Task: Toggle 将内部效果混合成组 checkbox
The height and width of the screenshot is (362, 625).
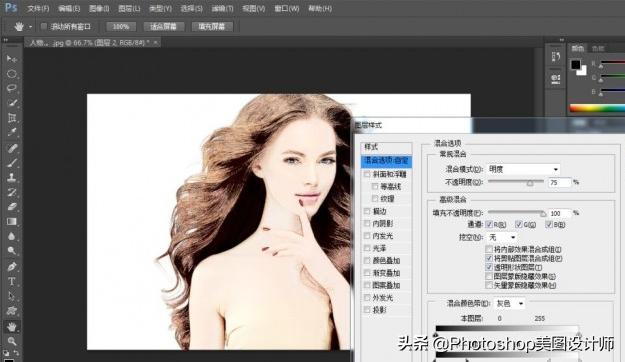Action: pos(489,249)
